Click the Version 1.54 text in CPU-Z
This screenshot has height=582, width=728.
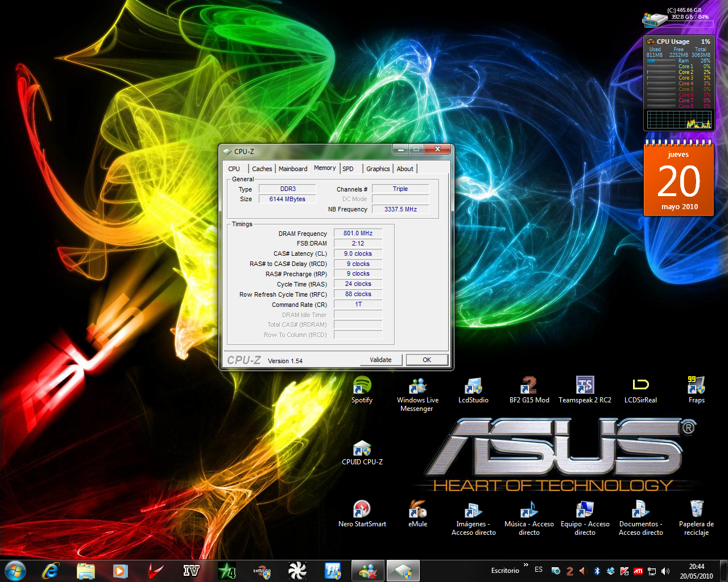285,361
